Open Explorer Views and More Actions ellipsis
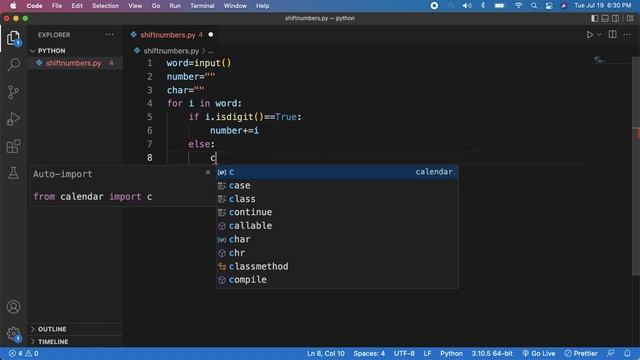640x360 pixels. tap(110, 35)
